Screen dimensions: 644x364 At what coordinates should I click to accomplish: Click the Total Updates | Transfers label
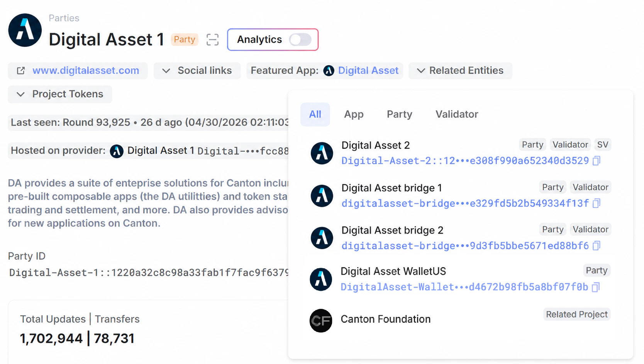(x=80, y=319)
